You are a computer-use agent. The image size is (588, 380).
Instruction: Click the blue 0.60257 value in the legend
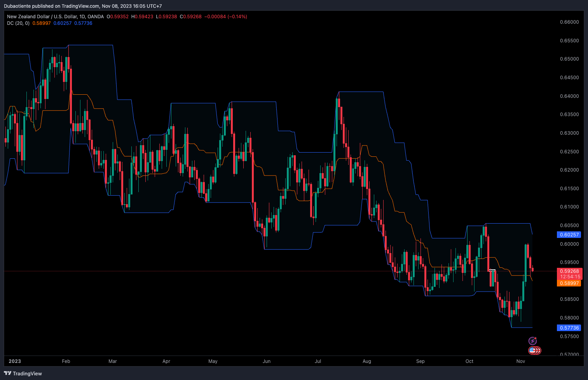[63, 23]
